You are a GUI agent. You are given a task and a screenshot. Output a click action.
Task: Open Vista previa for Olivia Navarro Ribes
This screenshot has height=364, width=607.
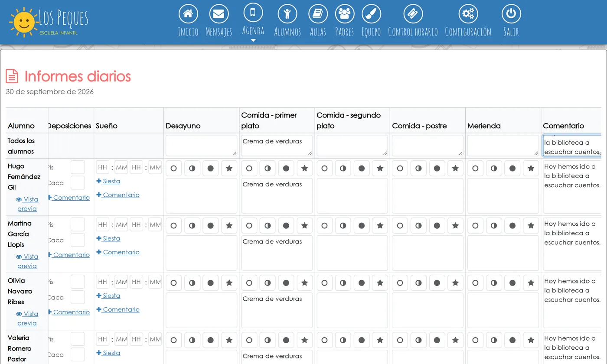[x=27, y=318]
